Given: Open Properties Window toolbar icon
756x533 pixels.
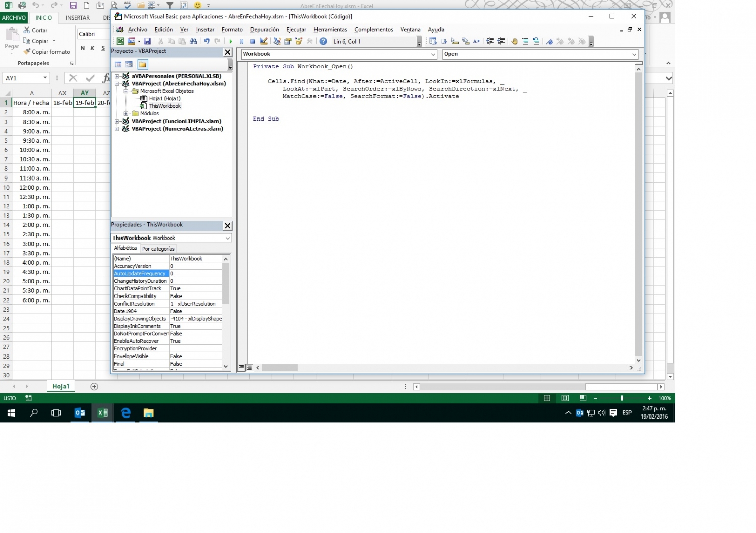Looking at the screenshot, I should tap(288, 41).
